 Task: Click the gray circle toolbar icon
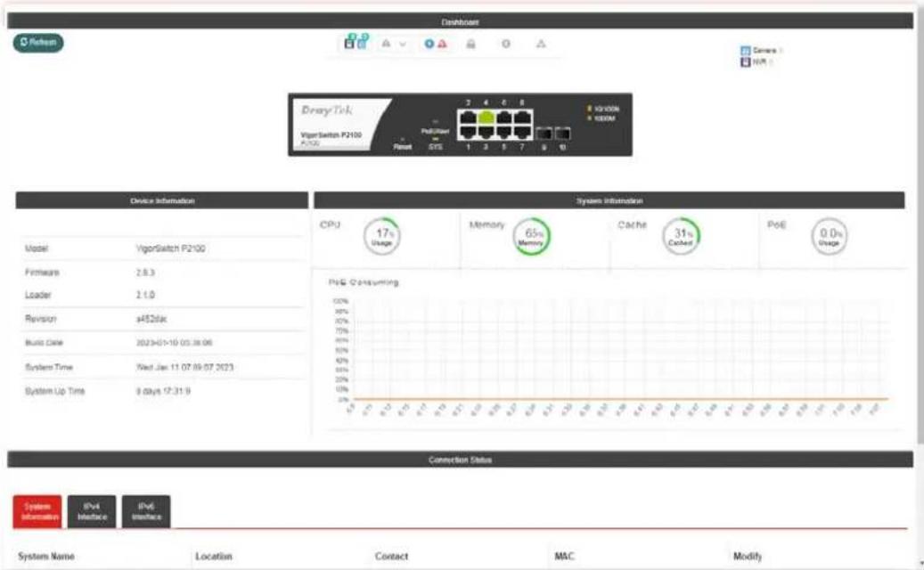506,44
